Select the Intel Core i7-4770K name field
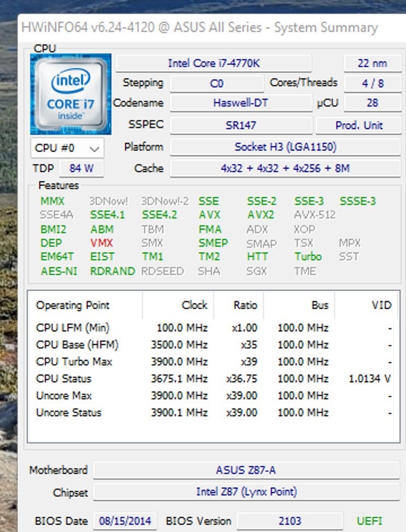This screenshot has width=406, height=532. point(214,63)
